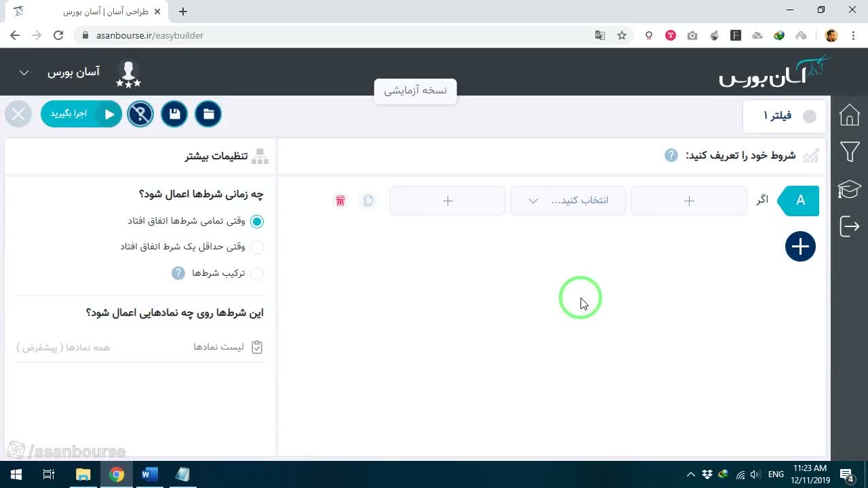The width and height of the screenshot is (868, 488).
Task: Open Chrome profile avatar
Action: [831, 35]
